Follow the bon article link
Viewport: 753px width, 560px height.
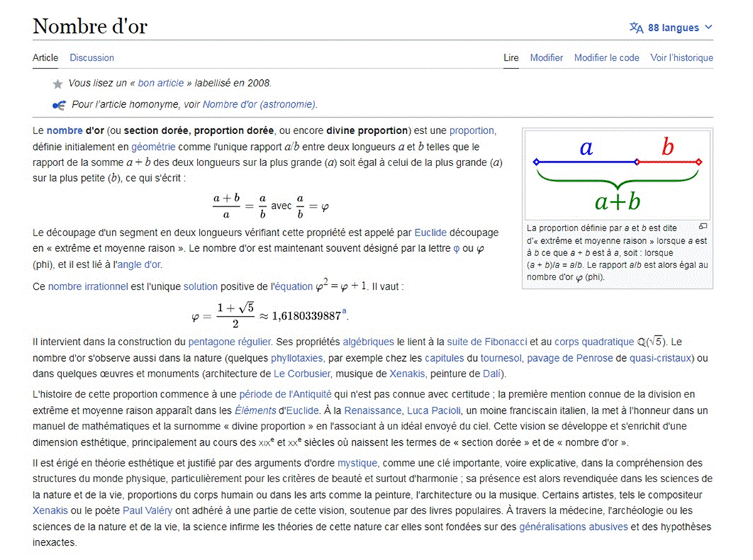[x=161, y=83]
